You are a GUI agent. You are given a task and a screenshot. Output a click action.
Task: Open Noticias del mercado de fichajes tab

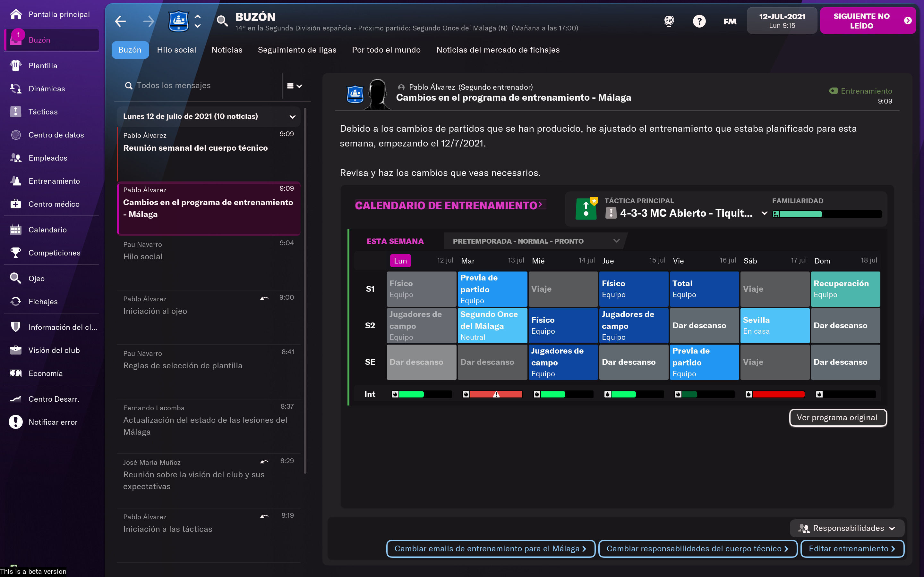498,50
